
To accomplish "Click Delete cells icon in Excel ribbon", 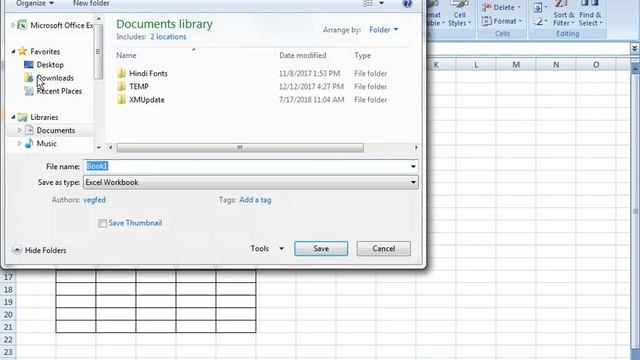I will pyautogui.click(x=486, y=7).
